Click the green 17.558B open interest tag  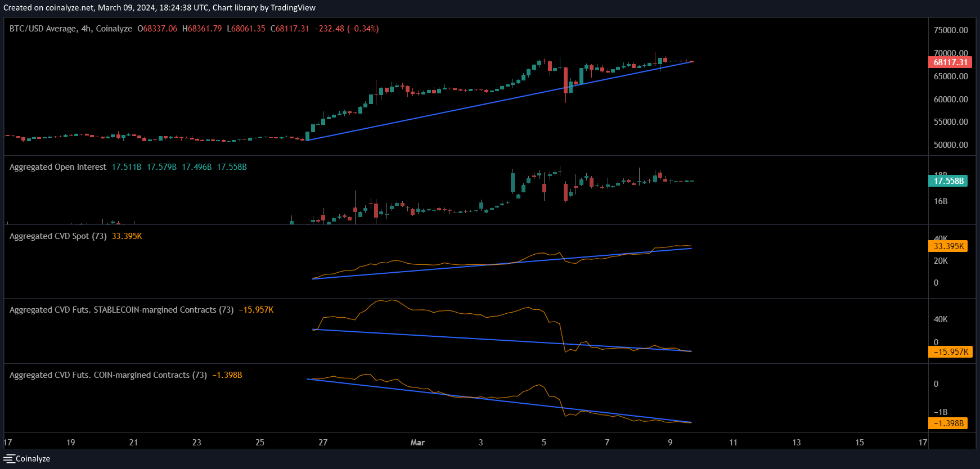(948, 181)
